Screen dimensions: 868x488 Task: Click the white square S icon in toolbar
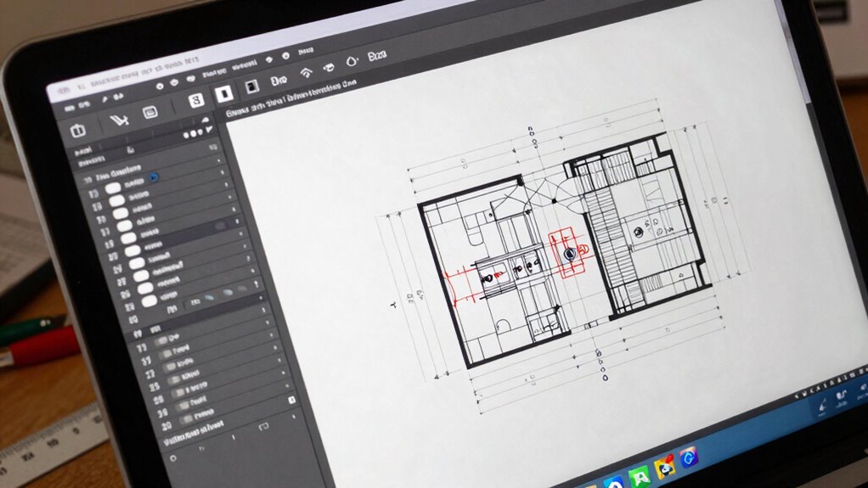197,100
